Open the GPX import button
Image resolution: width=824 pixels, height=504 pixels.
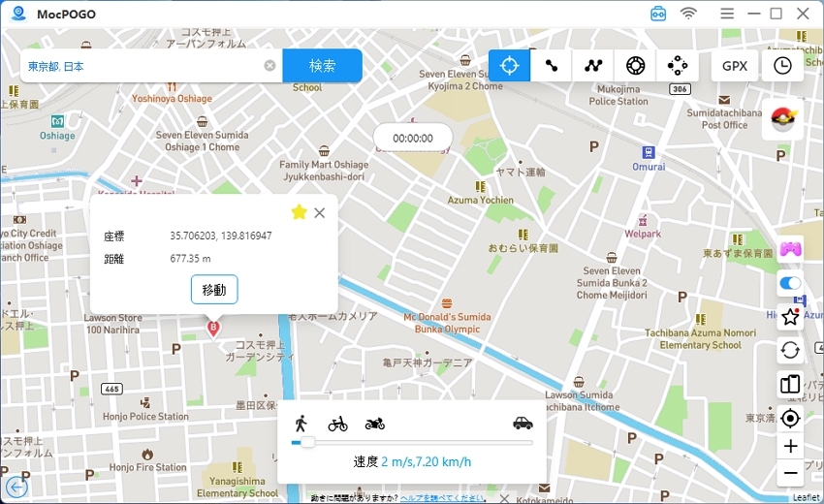(x=734, y=66)
